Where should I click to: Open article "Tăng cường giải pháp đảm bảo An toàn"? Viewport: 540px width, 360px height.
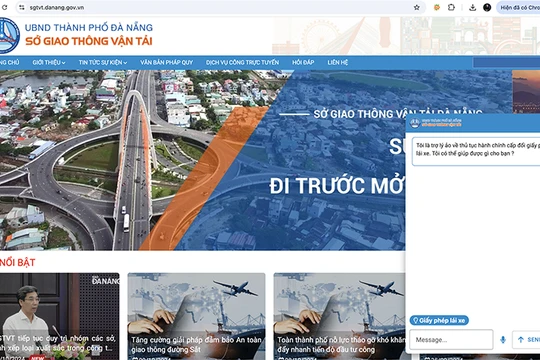coord(196,344)
